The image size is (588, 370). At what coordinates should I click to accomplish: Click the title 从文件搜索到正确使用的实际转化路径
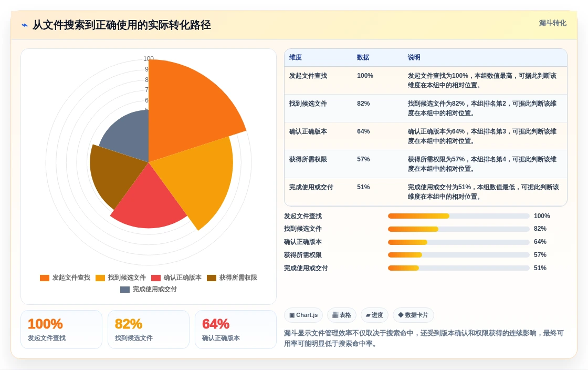[x=121, y=25]
